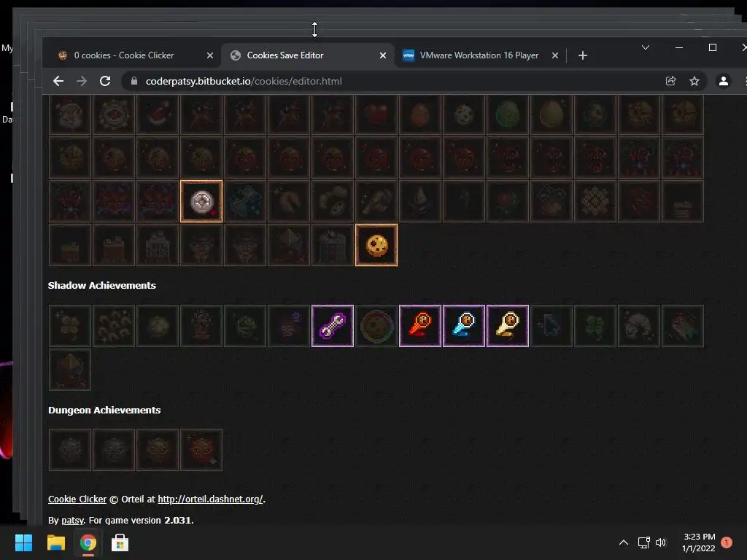Open Microsoft Store from the taskbar
The width and height of the screenshot is (747, 560).
click(x=120, y=542)
